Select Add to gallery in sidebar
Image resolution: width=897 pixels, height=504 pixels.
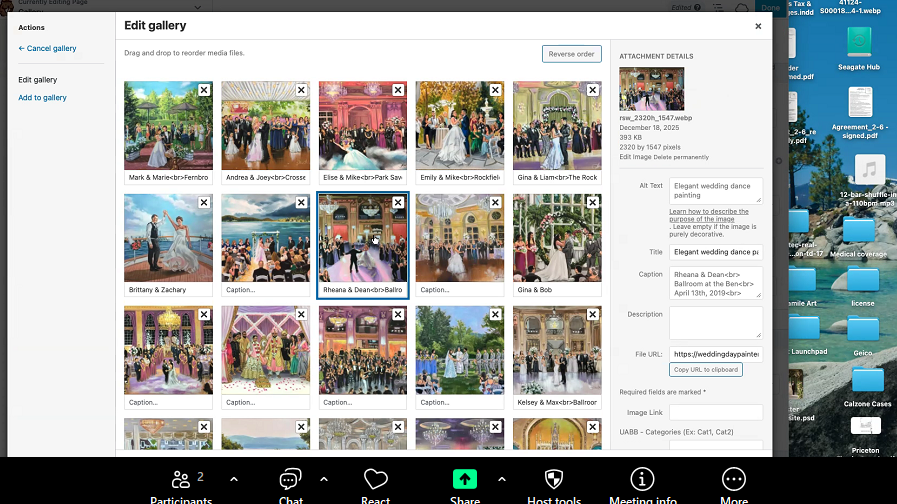[42, 98]
